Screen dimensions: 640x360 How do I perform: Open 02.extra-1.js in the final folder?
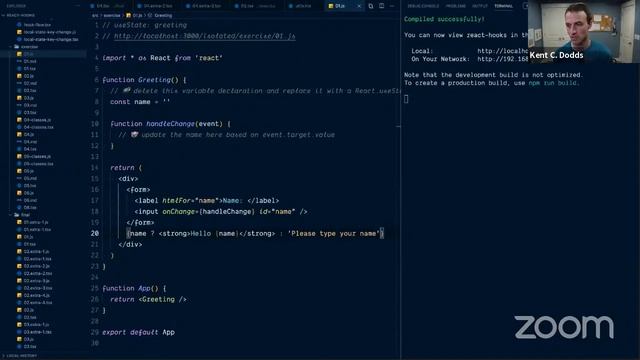[36, 252]
